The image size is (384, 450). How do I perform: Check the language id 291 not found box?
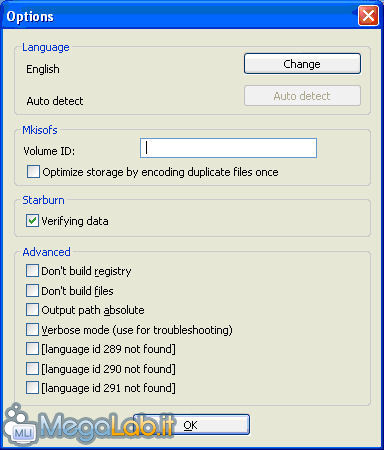tap(32, 388)
